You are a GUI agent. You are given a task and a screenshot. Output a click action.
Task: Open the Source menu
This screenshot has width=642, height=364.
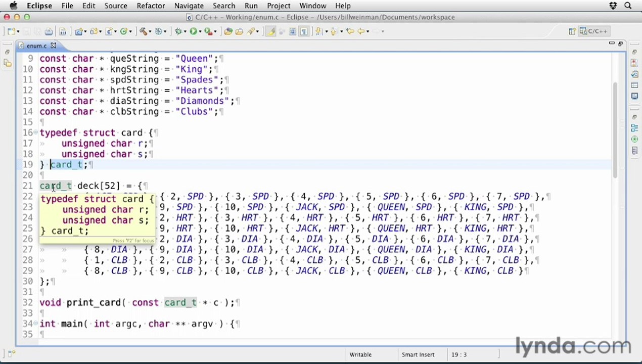coord(116,6)
